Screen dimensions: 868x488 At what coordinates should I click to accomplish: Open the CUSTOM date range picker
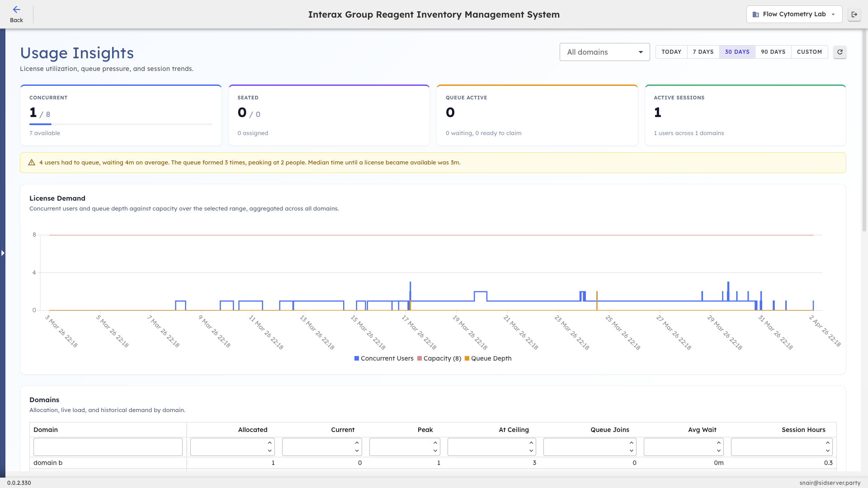[809, 52]
